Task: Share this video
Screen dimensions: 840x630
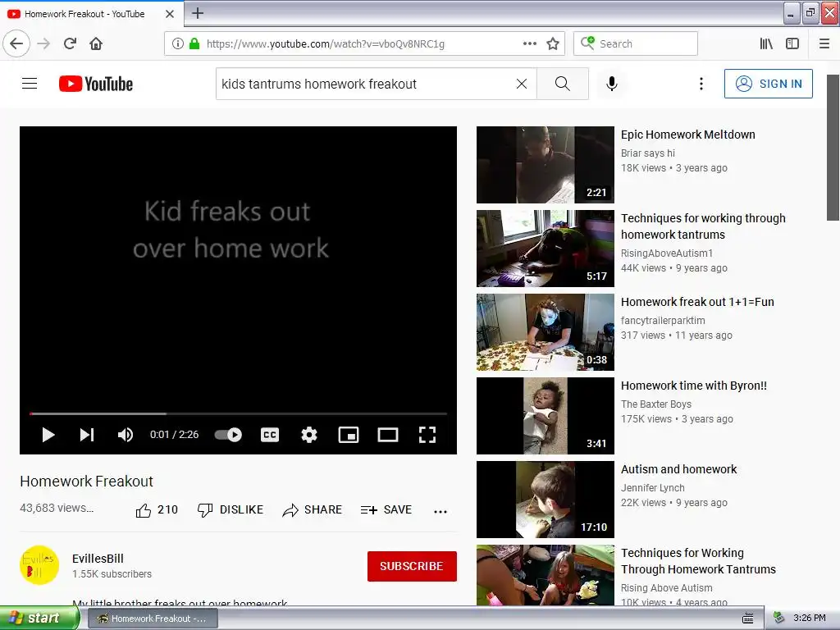Action: 313,510
